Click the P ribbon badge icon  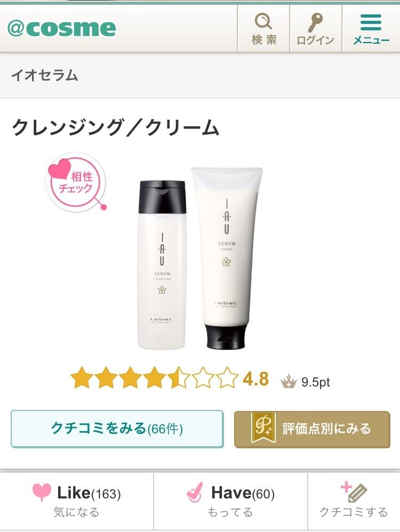pos(263,428)
